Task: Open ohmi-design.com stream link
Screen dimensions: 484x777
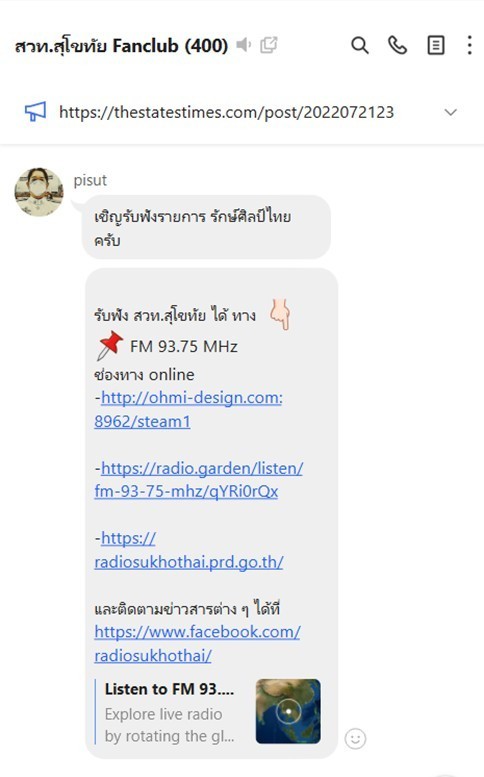Action: pos(189,409)
